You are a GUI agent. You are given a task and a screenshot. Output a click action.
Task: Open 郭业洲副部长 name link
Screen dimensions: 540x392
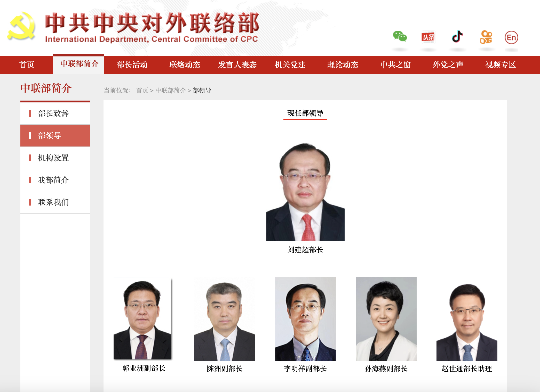pos(144,368)
